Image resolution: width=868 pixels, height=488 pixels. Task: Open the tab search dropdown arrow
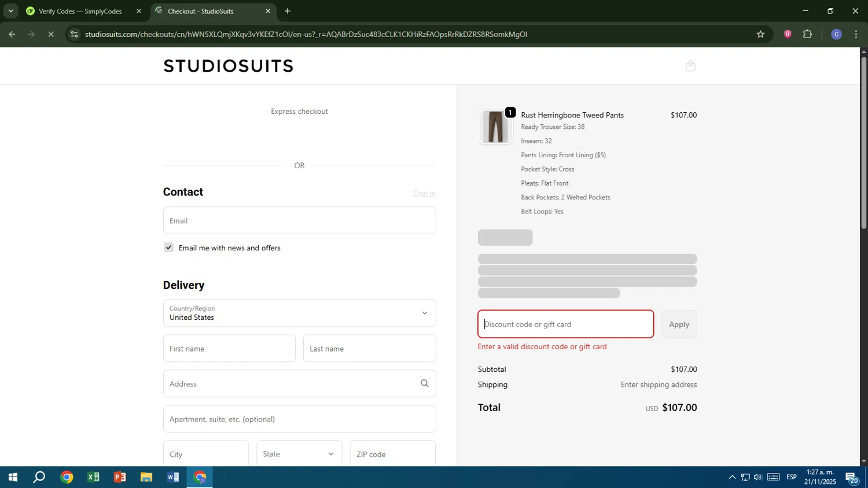click(10, 11)
